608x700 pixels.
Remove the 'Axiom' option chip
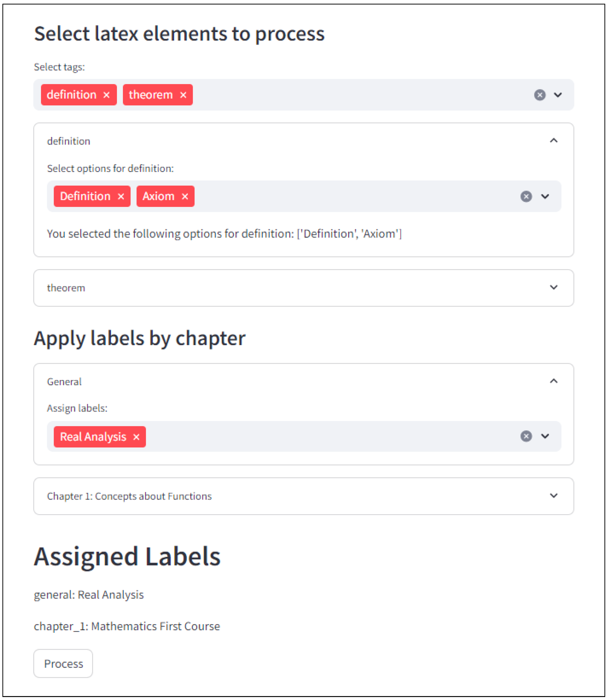[185, 196]
